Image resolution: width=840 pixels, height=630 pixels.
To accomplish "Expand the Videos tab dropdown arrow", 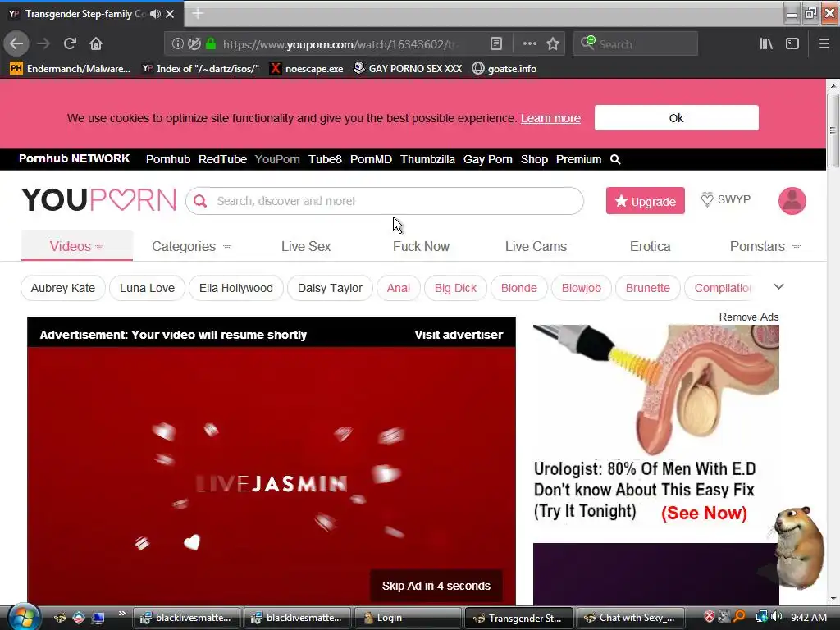I will point(99,247).
